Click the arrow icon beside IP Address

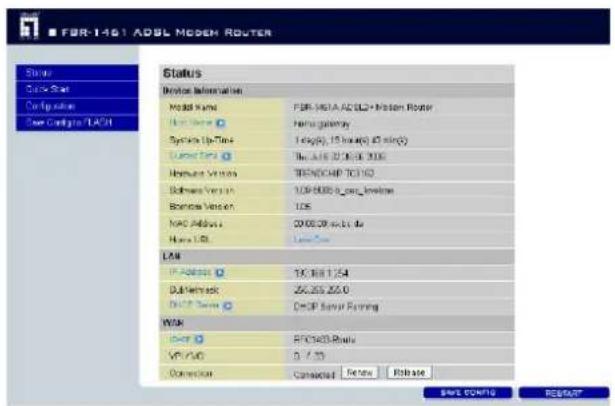tap(220, 273)
